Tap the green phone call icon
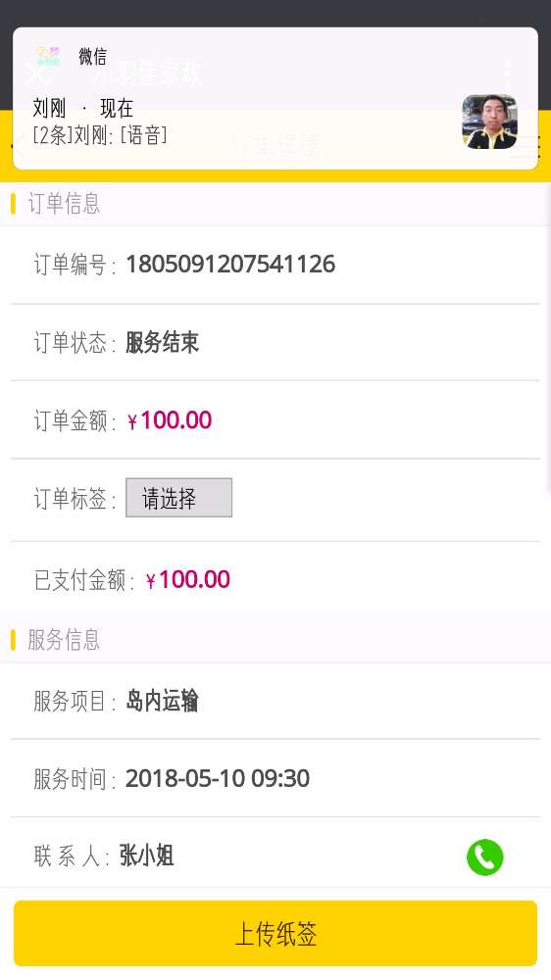 (484, 857)
